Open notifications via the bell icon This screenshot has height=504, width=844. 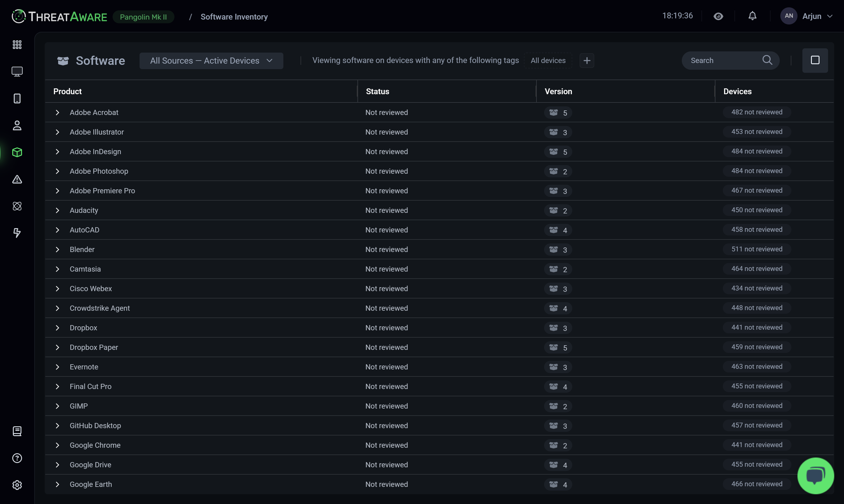(x=752, y=16)
